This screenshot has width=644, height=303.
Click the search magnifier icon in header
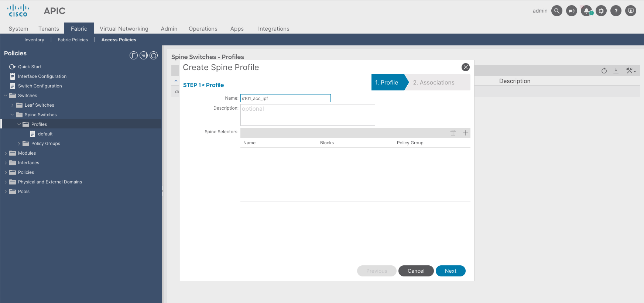point(556,11)
